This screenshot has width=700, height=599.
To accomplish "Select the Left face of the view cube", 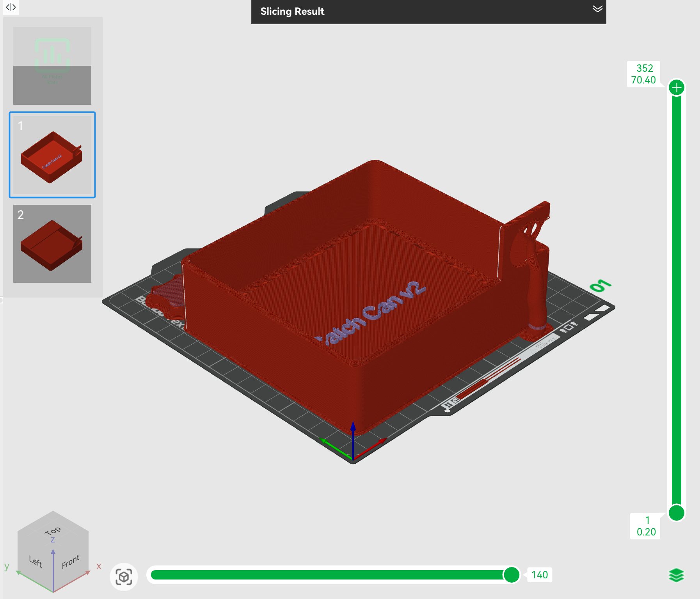I will (x=36, y=561).
